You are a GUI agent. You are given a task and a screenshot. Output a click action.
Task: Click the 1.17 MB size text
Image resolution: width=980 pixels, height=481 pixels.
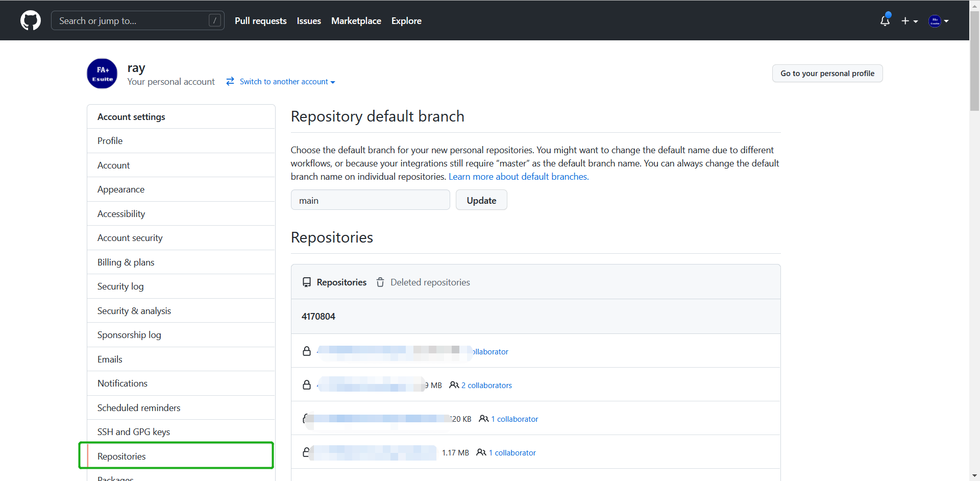tap(455, 453)
